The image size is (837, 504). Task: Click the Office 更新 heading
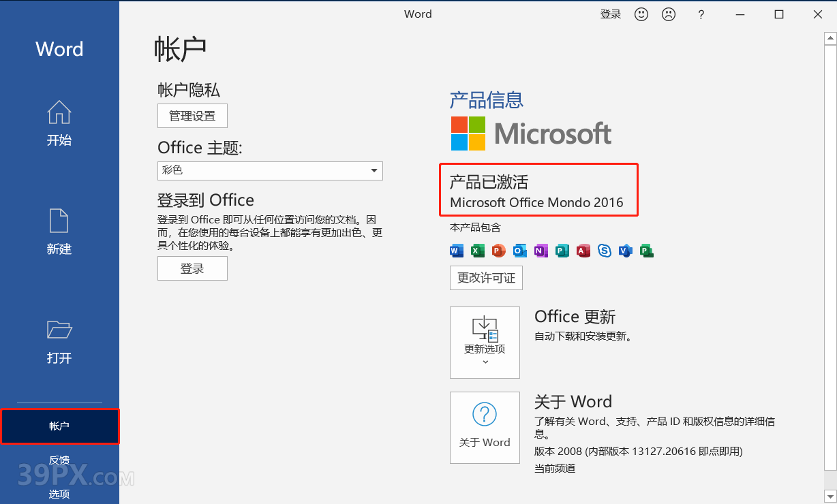(575, 317)
